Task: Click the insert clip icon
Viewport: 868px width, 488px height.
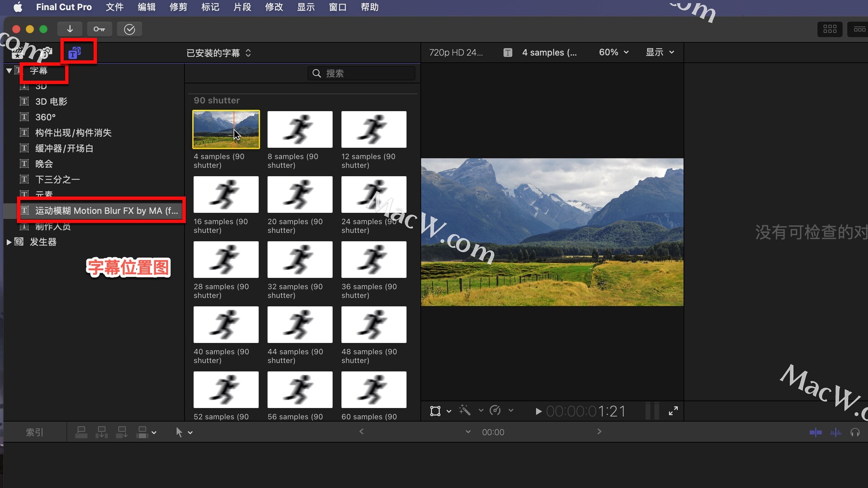Action: coord(102,432)
